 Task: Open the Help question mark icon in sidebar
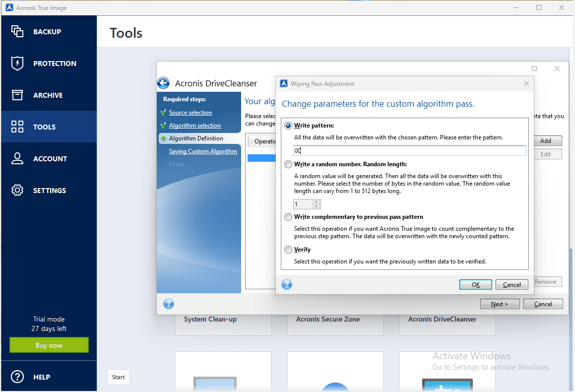pyautogui.click(x=17, y=377)
